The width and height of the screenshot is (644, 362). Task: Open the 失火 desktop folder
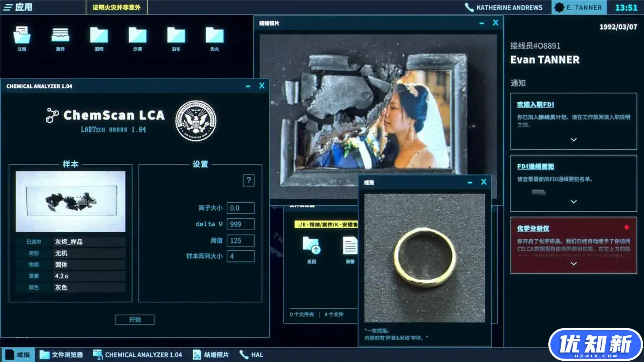(215, 36)
